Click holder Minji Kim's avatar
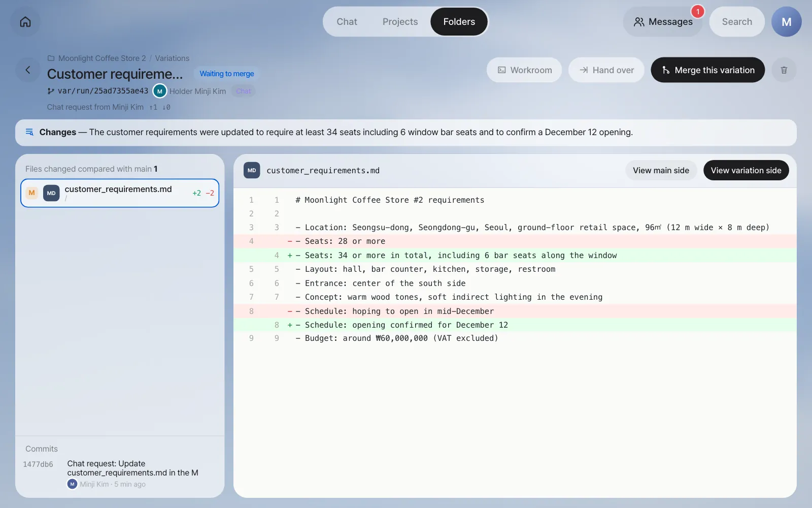The width and height of the screenshot is (812, 508). click(x=160, y=91)
